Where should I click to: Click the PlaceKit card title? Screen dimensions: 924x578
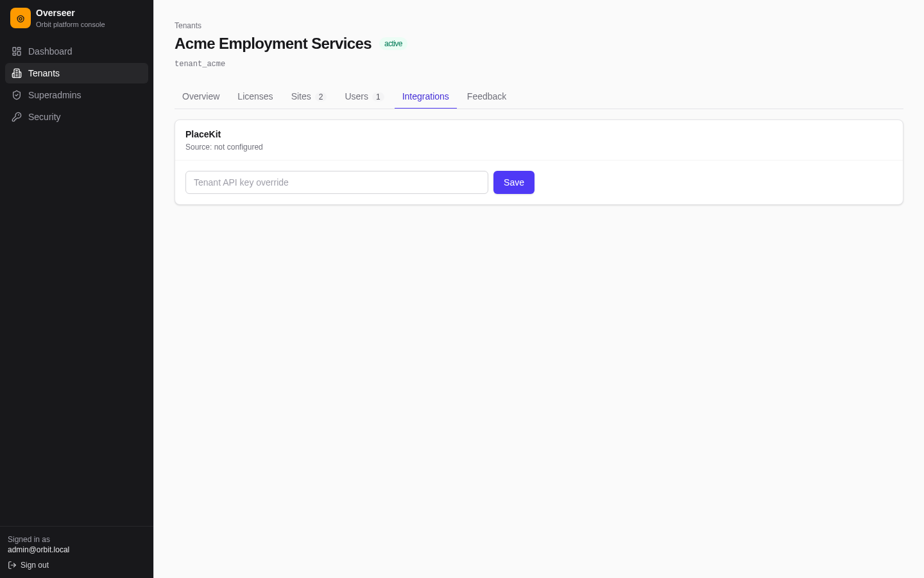203,134
